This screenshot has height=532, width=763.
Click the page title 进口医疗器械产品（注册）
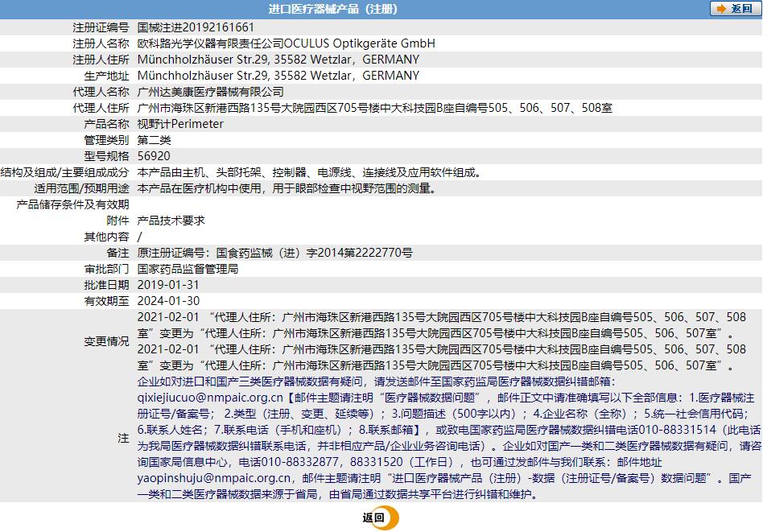[x=333, y=9]
